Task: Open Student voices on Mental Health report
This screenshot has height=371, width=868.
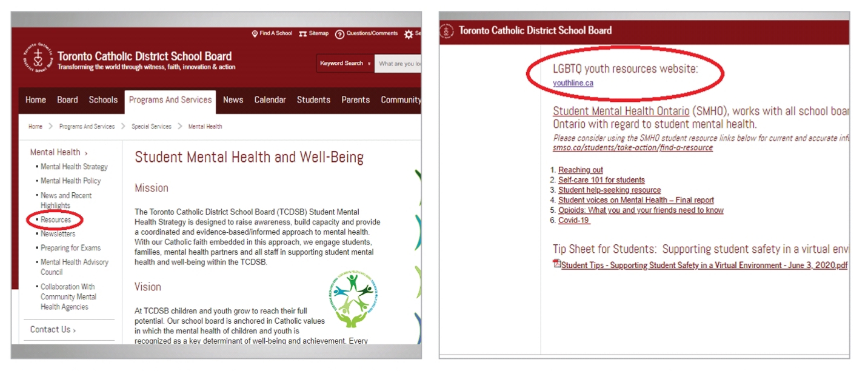Action: tap(636, 200)
